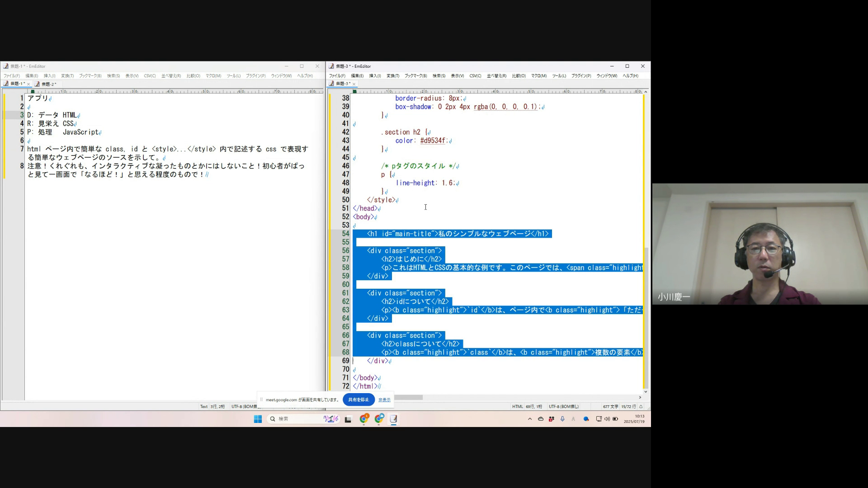Image resolution: width=868 pixels, height=488 pixels.
Task: Open the UTF-8 (BOM無し) encoding selector
Action: coord(563,407)
